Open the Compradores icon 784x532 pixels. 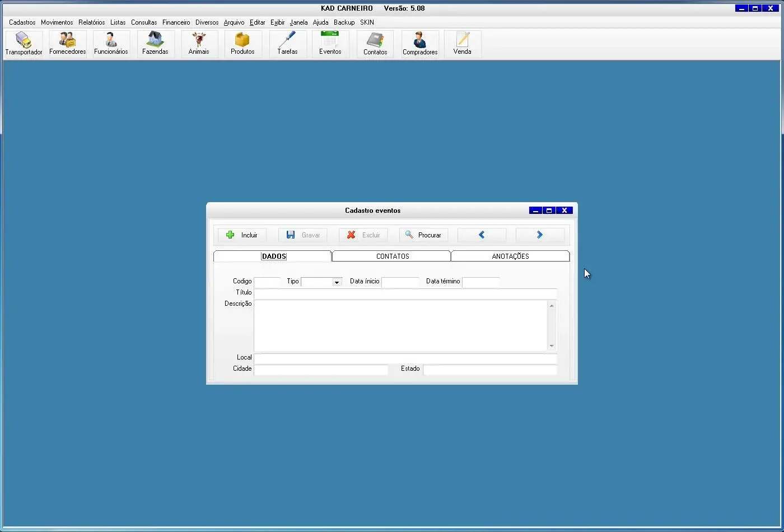(x=420, y=44)
